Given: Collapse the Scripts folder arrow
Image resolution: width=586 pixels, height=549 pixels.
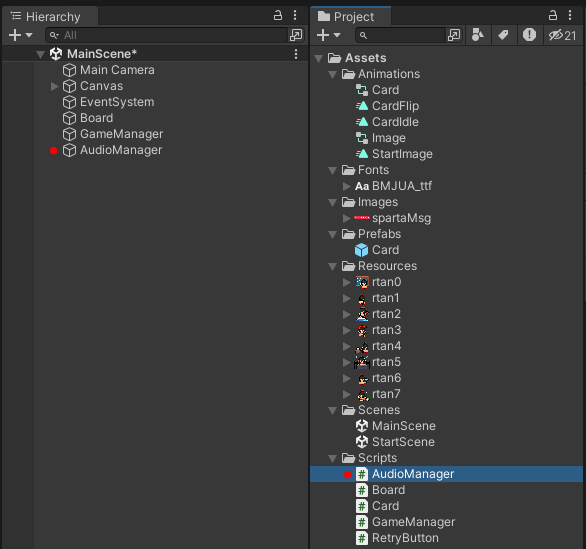Looking at the screenshot, I should click(333, 459).
